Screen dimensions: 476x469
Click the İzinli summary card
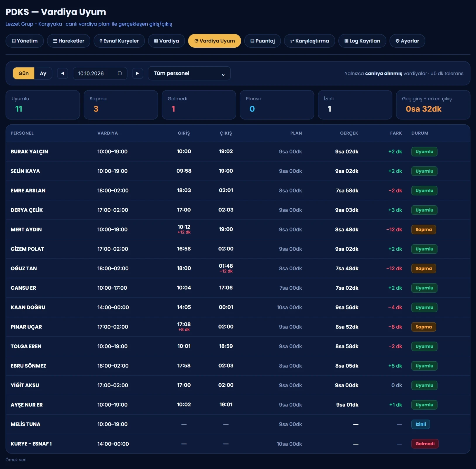[x=355, y=105]
